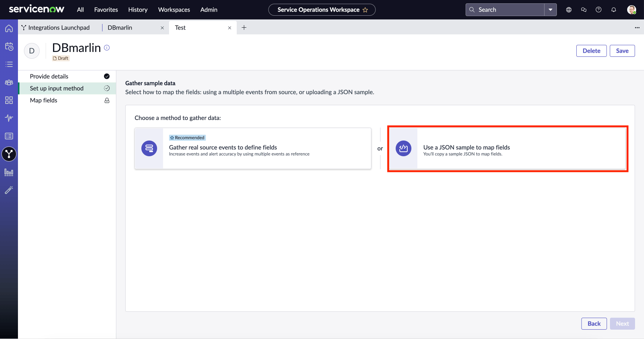Open the chat conversations icon
The height and width of the screenshot is (339, 644).
[x=584, y=10]
